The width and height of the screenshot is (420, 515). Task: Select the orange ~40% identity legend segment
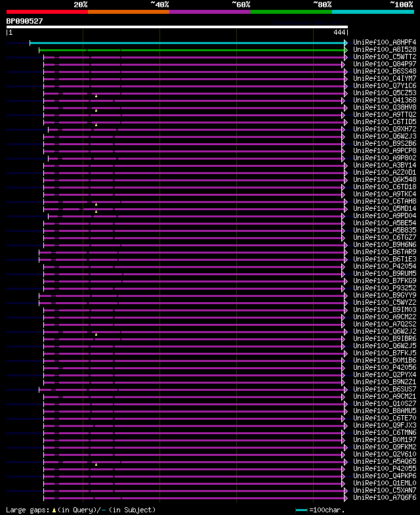(x=129, y=12)
